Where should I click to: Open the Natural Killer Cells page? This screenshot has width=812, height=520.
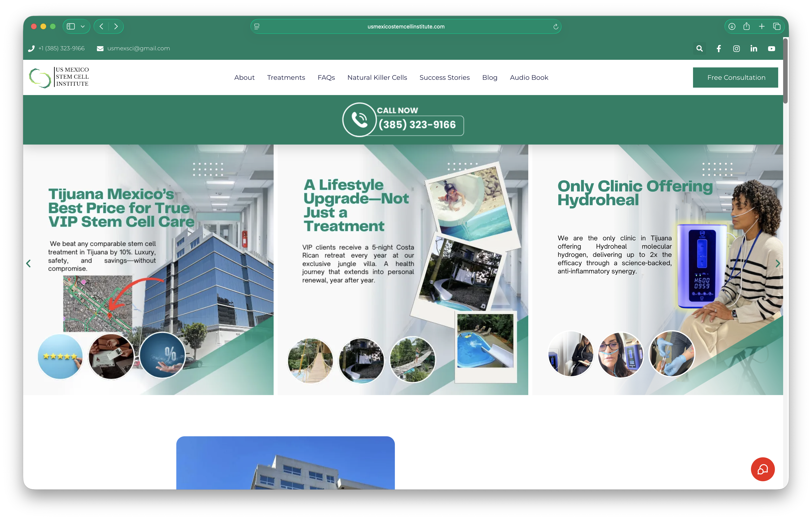click(x=377, y=77)
